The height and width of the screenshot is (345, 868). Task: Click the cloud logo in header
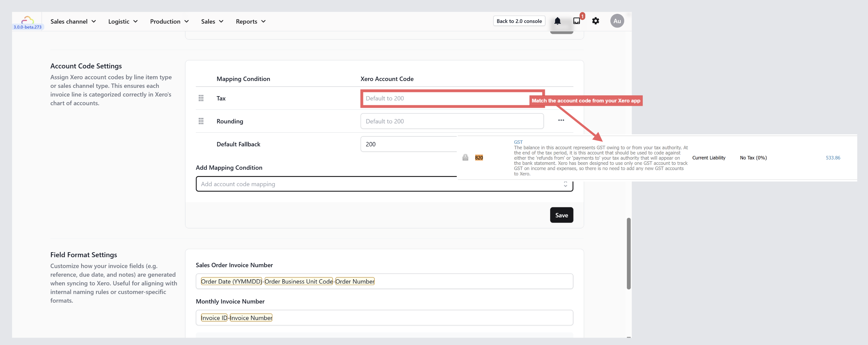click(x=27, y=20)
